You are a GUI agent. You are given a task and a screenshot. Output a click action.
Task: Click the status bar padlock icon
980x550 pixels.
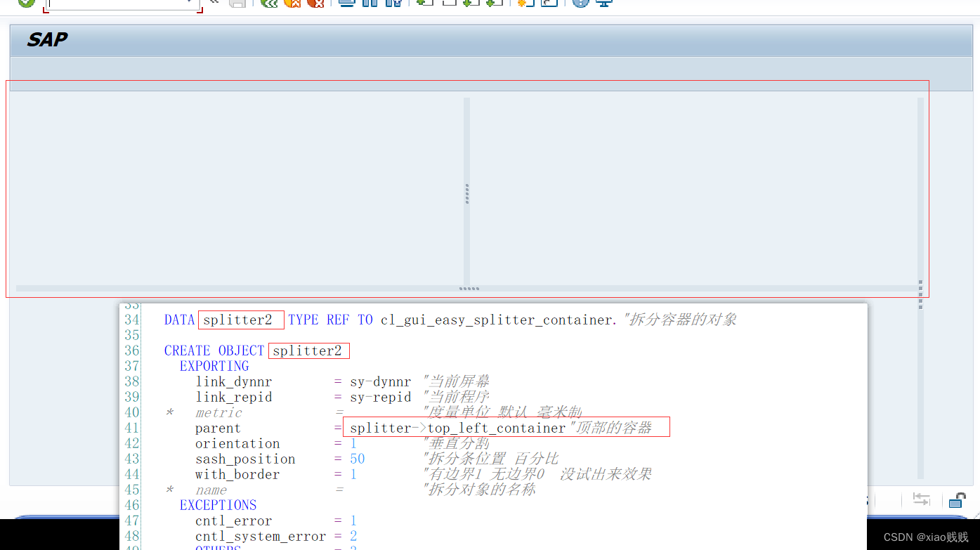(958, 500)
